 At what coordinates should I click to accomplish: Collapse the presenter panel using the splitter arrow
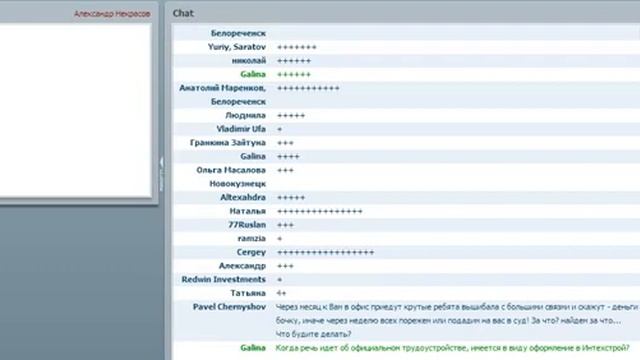[162, 163]
